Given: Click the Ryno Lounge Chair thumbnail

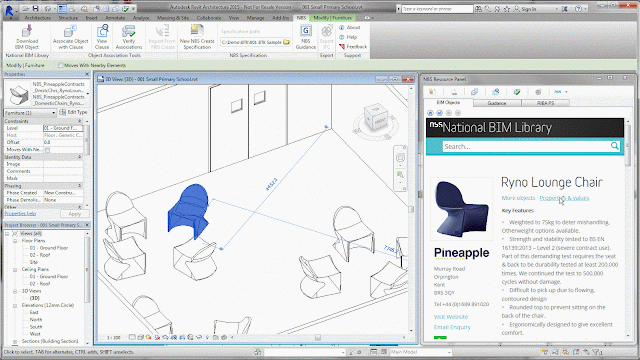Looking at the screenshot, I should [x=461, y=209].
